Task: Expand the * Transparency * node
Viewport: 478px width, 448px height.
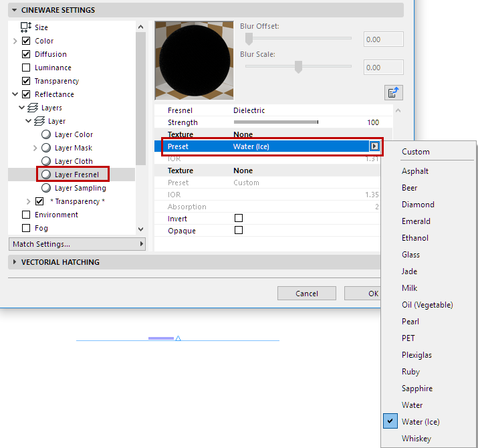Action: [28, 201]
